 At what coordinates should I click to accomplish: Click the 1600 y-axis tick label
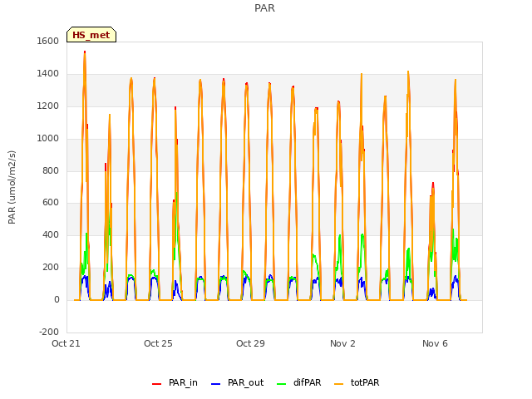48,41
